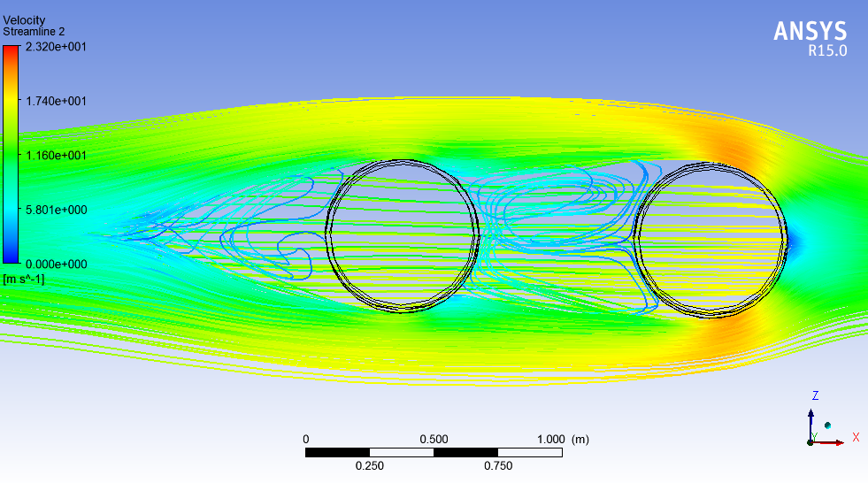Click the 'Velocity' legend title

coord(24,20)
